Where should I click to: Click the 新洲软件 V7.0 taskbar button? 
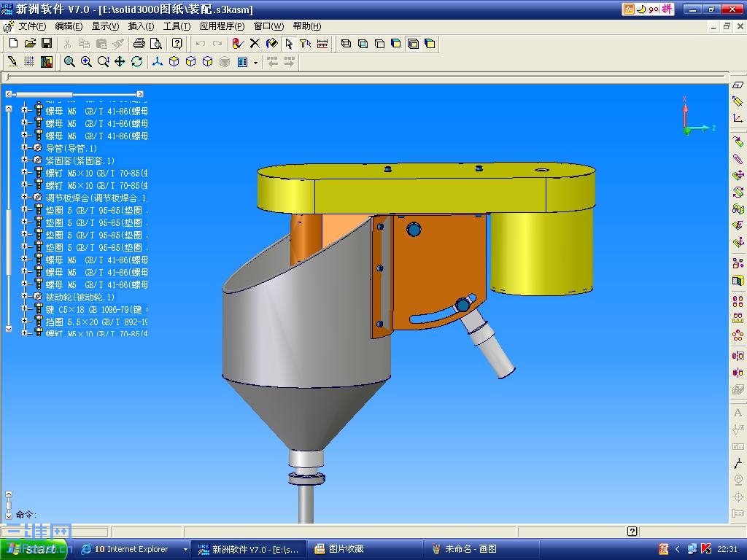pyautogui.click(x=248, y=549)
